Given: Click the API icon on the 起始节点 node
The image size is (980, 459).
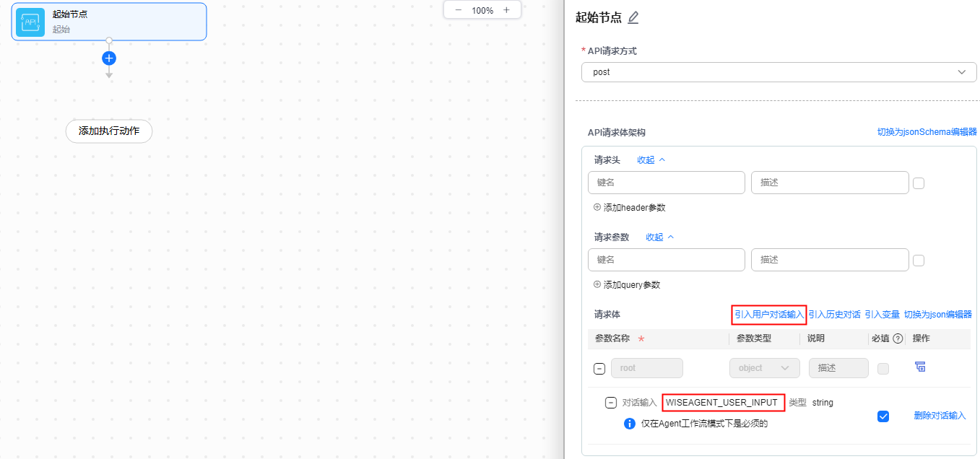Looking at the screenshot, I should pos(30,22).
